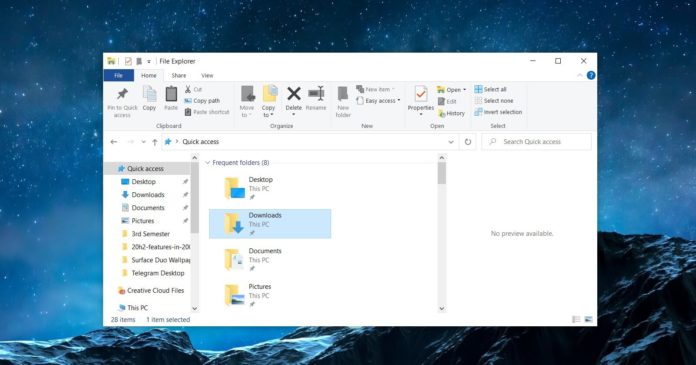
Task: Click the Open button in ribbon
Action: [452, 90]
